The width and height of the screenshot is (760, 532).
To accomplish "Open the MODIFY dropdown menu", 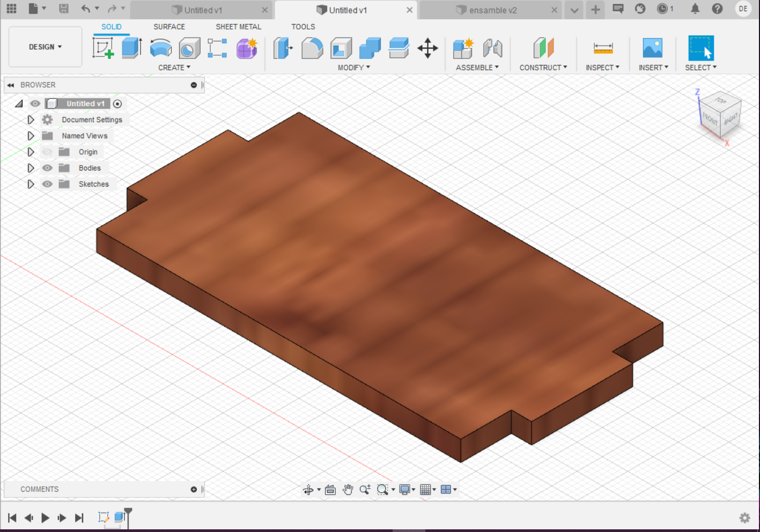I will [353, 68].
